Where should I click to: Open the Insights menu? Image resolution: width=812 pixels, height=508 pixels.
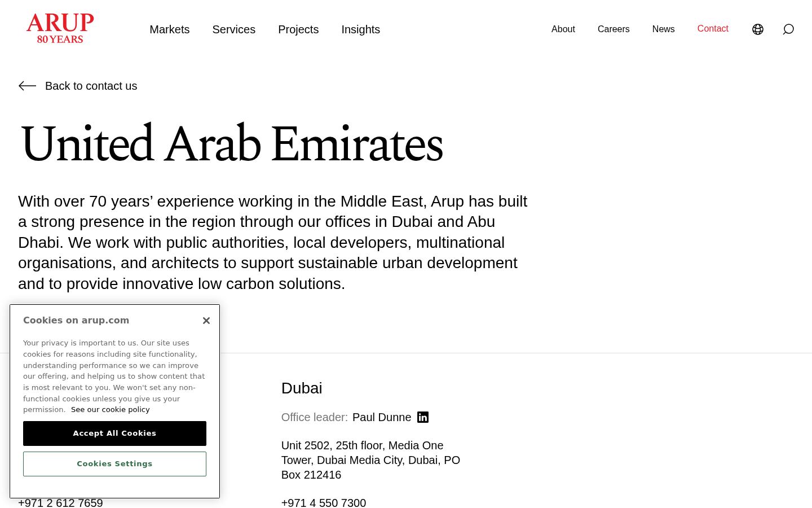[x=361, y=29]
